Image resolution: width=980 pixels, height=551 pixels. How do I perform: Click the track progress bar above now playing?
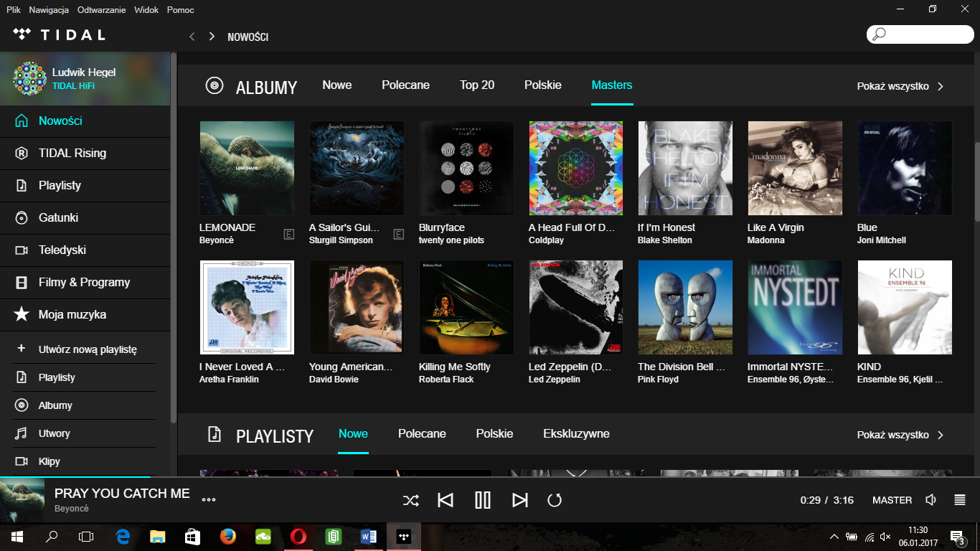pos(490,476)
